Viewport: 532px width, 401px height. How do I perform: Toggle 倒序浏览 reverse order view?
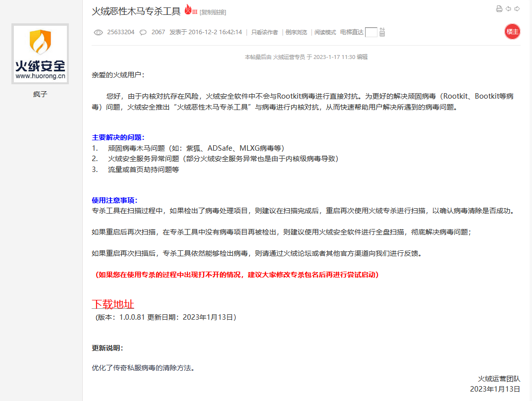coord(296,32)
